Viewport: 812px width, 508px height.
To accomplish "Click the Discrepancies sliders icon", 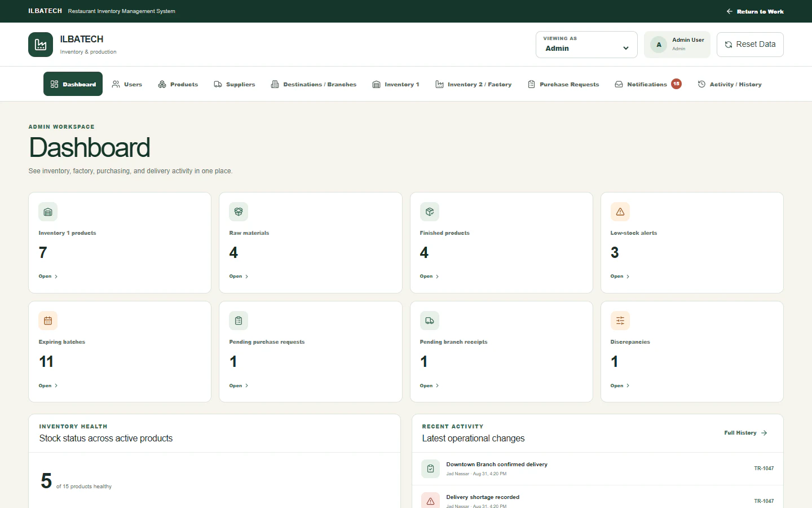I will coord(620,321).
